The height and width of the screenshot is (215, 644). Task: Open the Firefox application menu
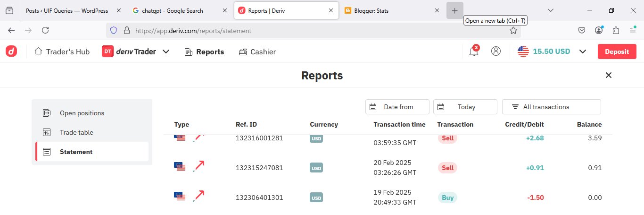click(x=633, y=30)
